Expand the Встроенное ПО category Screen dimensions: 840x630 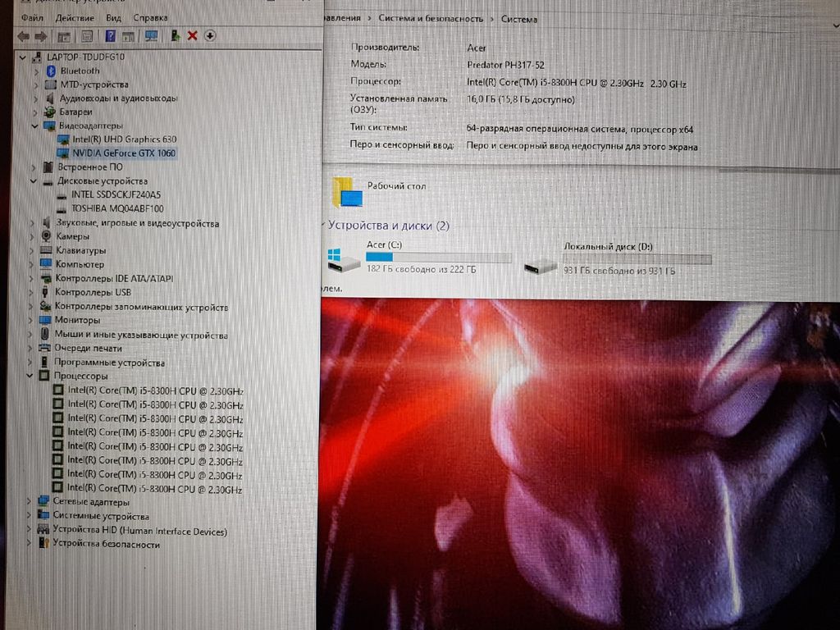[x=34, y=167]
